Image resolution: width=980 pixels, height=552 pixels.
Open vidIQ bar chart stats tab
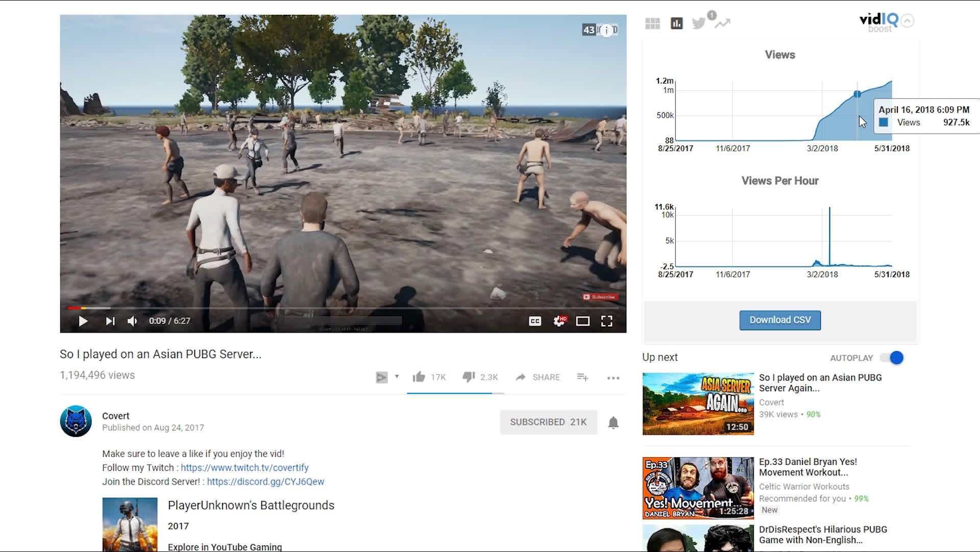point(676,23)
